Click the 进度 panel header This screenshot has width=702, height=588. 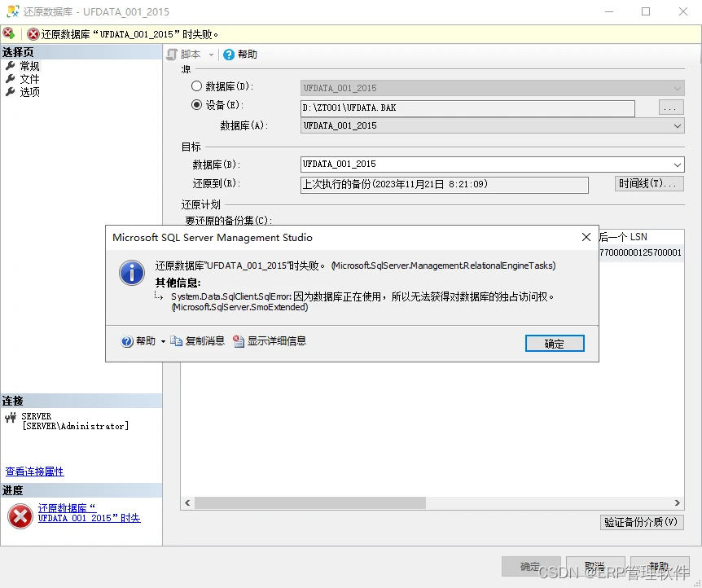click(x=81, y=490)
